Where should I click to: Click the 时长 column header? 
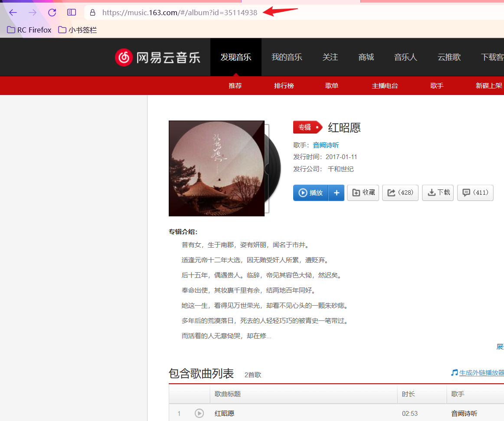[x=422, y=394]
